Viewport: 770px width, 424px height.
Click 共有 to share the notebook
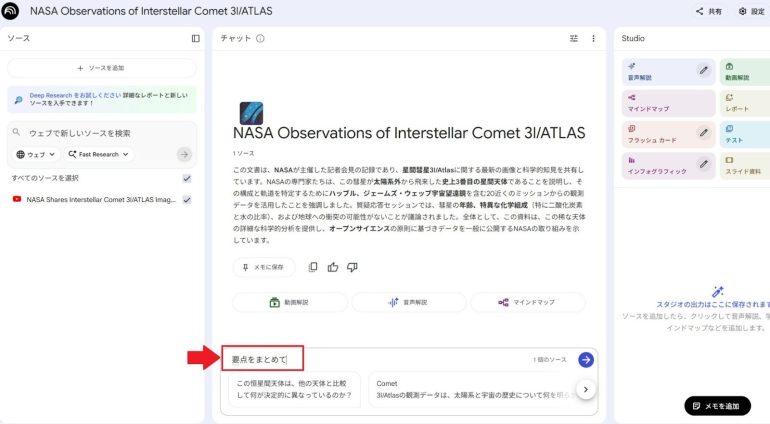click(x=709, y=11)
